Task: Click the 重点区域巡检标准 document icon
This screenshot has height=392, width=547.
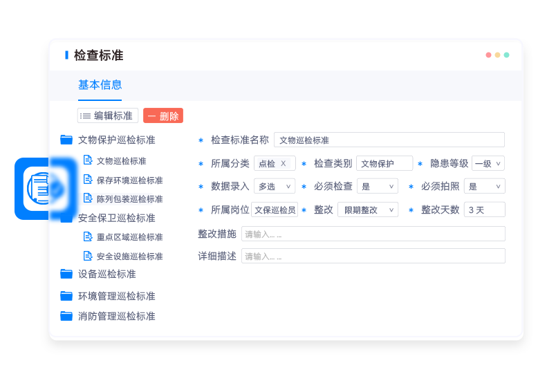Action: (88, 236)
